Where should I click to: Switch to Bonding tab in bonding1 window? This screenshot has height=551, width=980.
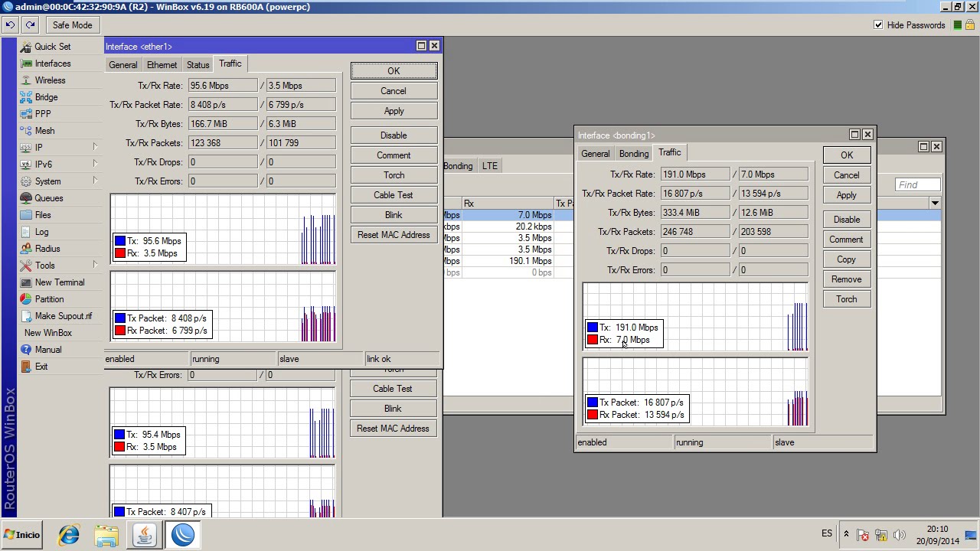click(x=633, y=154)
